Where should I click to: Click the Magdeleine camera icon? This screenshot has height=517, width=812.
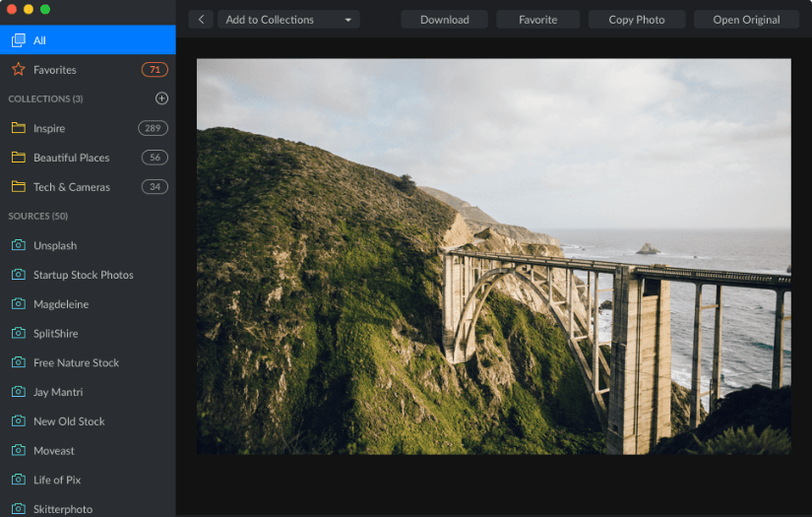tap(19, 303)
